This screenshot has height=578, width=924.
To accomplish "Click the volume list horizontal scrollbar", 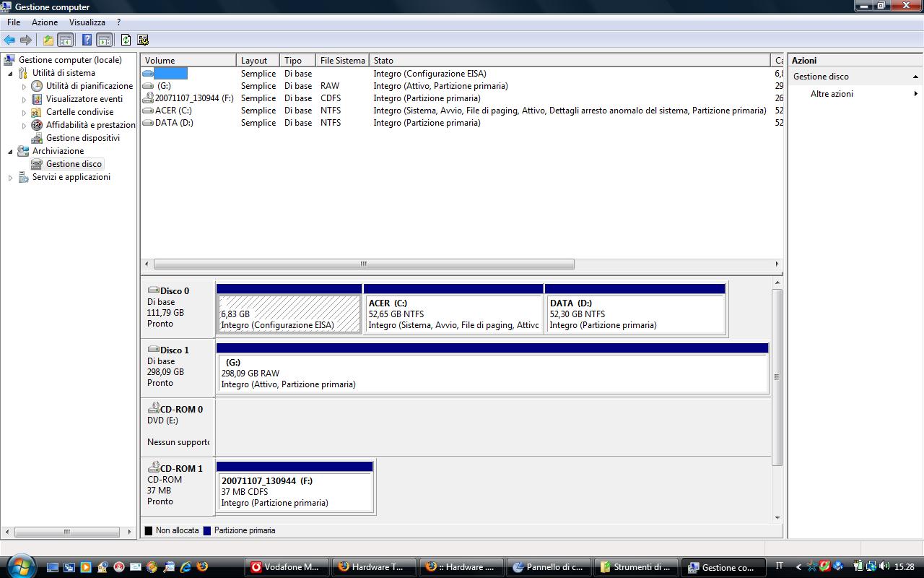I will tap(364, 264).
